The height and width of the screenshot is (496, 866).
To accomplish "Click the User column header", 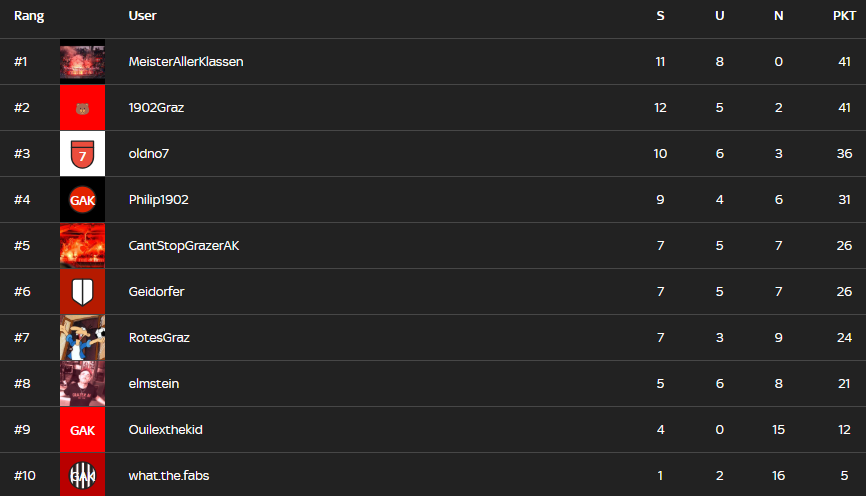I will 143,16.
